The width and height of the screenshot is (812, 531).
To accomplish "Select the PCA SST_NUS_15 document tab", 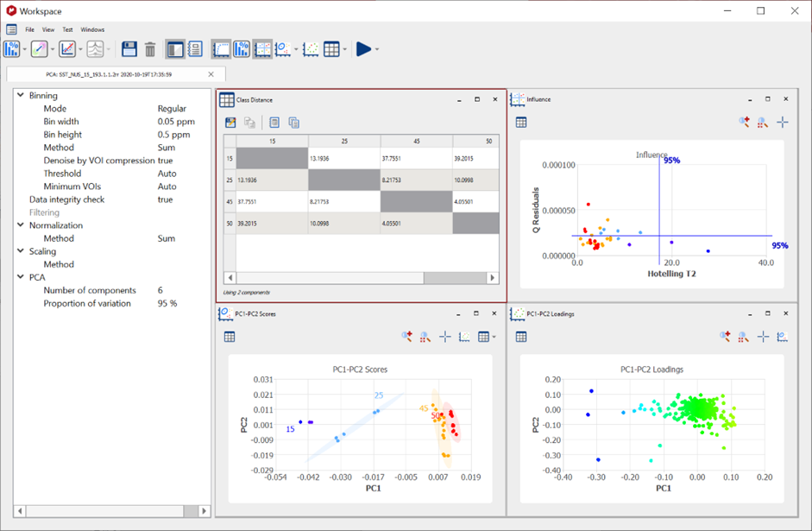I will pos(108,74).
